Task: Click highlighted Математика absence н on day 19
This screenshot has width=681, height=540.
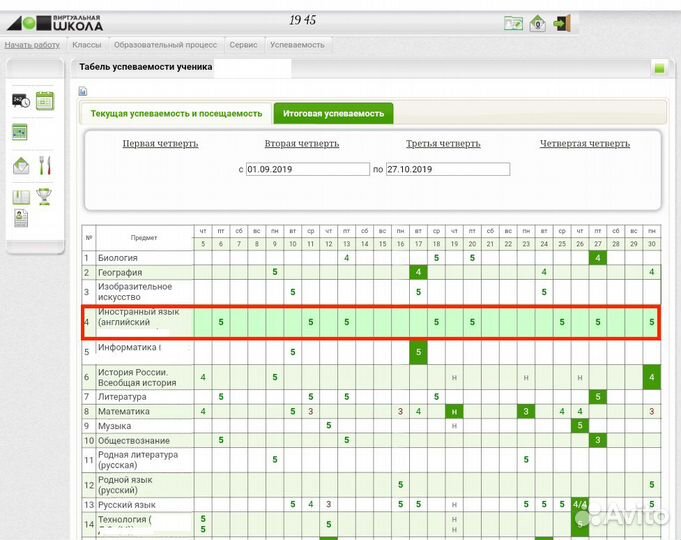Action: 454,411
